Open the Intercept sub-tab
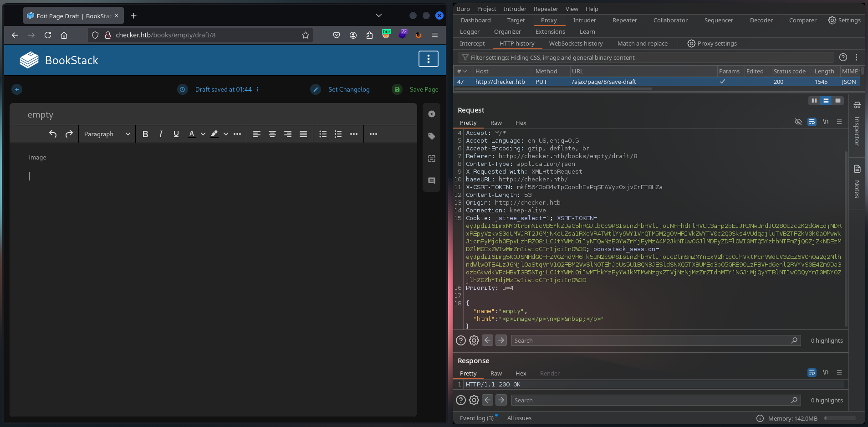 point(472,43)
